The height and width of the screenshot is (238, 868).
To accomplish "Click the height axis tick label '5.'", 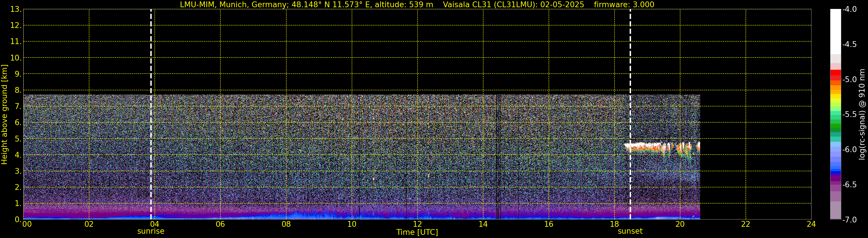I will pyautogui.click(x=18, y=139).
